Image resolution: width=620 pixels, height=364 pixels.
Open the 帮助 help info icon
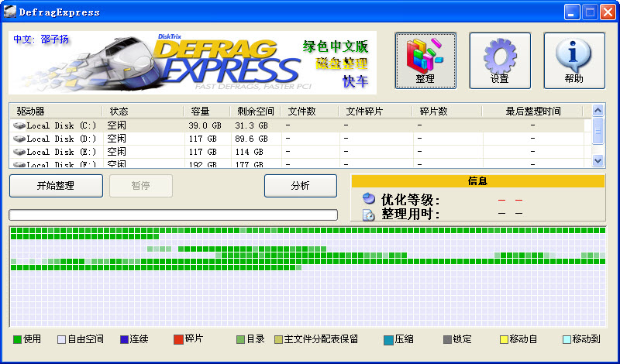(573, 55)
